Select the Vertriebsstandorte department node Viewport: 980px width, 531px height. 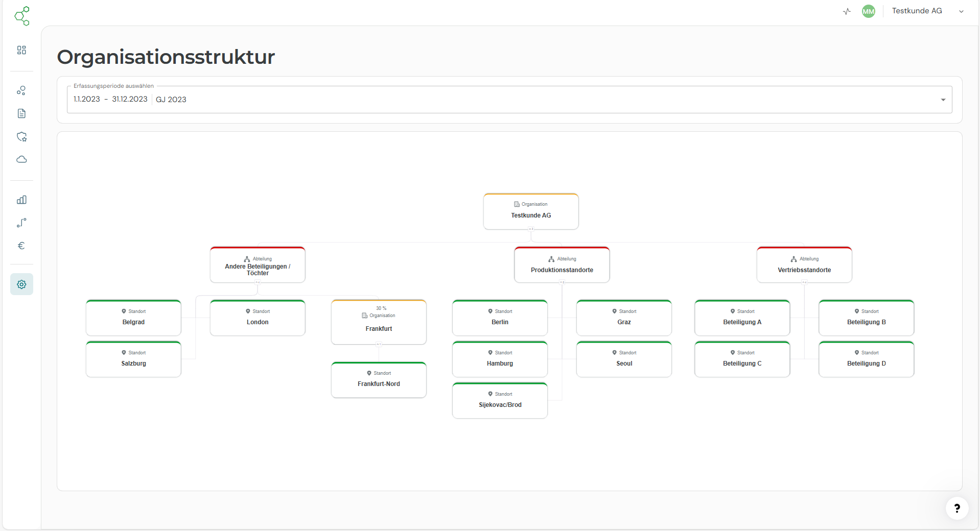(804, 265)
